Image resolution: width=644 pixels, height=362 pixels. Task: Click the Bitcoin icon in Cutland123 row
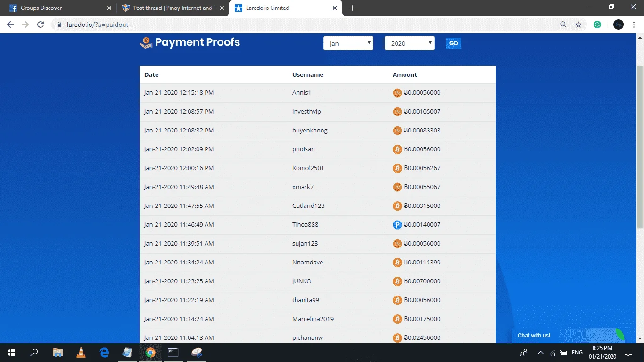coord(397,206)
